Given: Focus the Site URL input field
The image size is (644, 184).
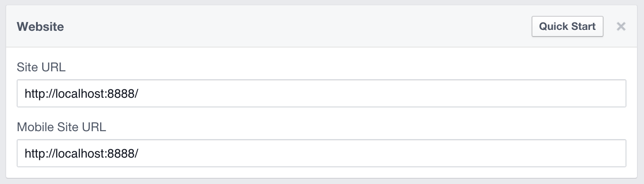Looking at the screenshot, I should pos(321,93).
